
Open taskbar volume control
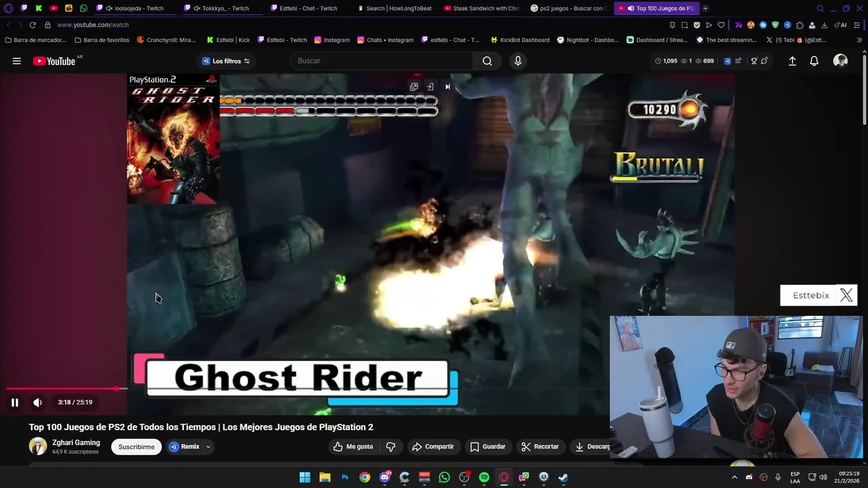(x=825, y=477)
